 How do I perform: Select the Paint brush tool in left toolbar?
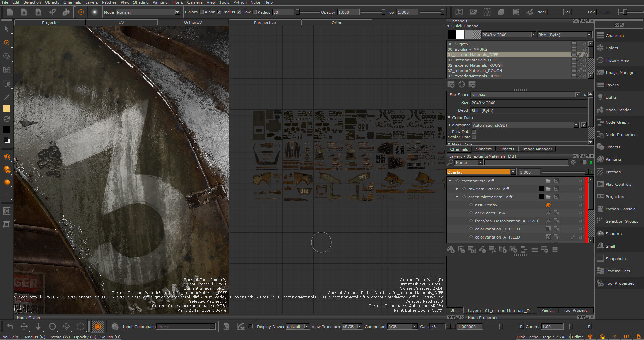(x=7, y=43)
